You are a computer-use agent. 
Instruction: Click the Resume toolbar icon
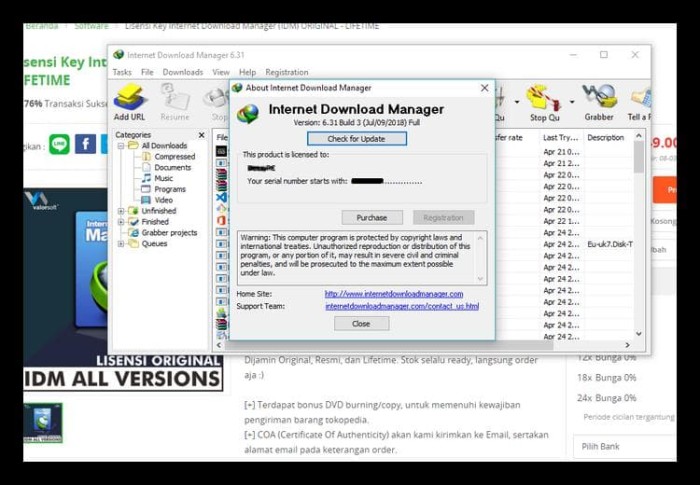coord(175,102)
